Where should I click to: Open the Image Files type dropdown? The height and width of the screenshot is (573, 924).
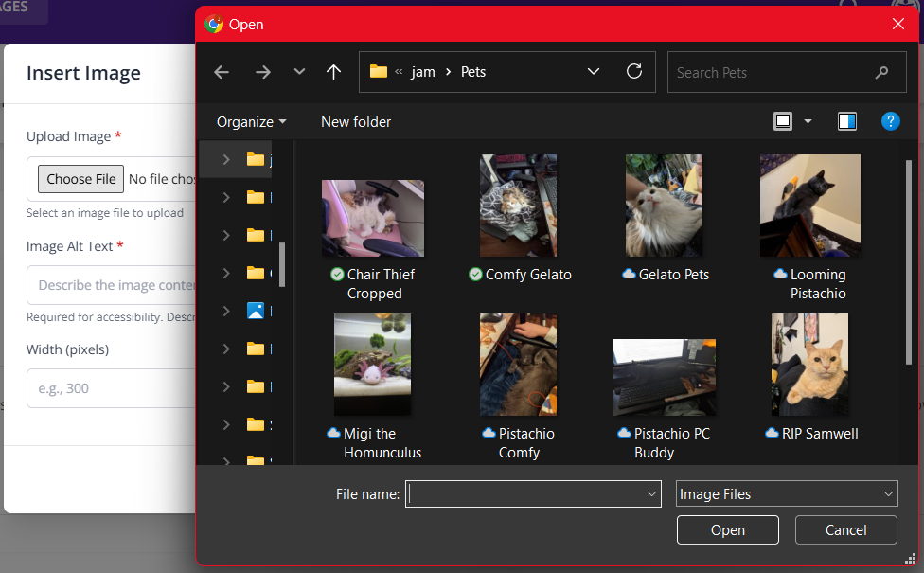[x=786, y=493]
